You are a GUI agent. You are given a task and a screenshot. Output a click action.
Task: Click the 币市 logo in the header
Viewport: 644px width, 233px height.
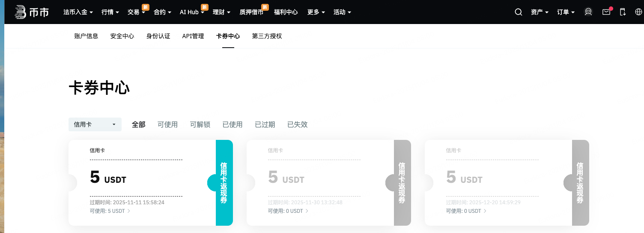[32, 12]
